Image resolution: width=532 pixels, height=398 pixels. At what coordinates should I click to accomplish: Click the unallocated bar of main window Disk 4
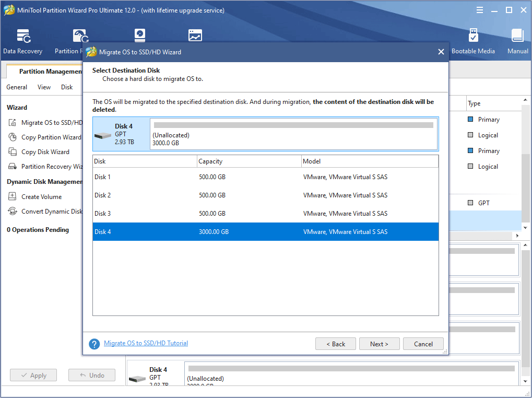tap(351, 368)
